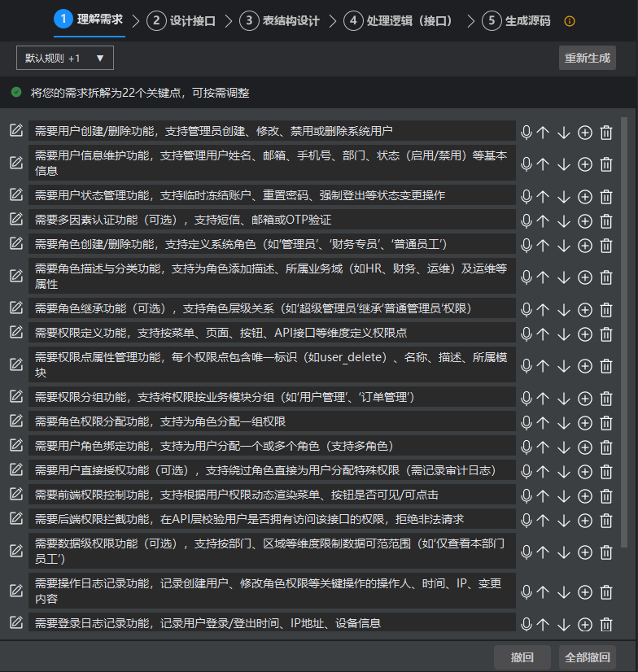The image size is (638, 672).
Task: Edit the 用户创建/删除功能 requirement
Action: coord(16,131)
